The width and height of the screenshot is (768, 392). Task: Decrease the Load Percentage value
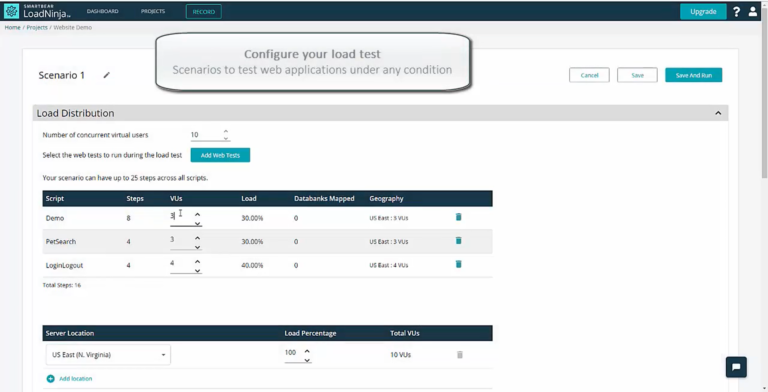point(307,360)
